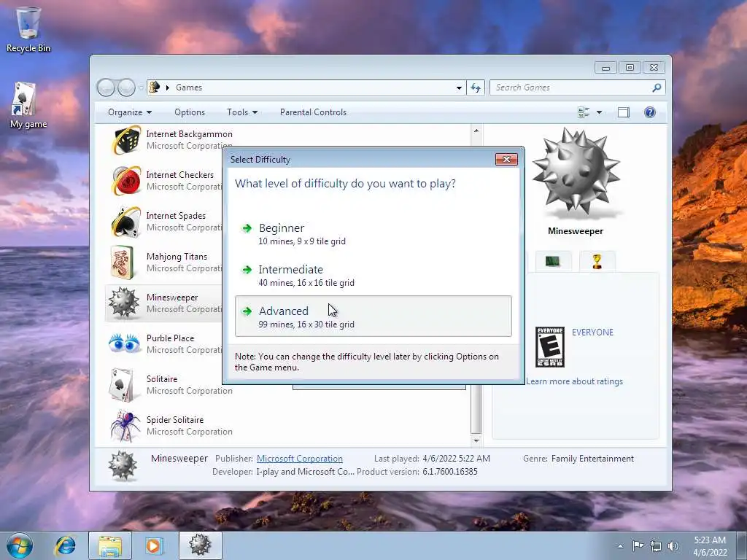Viewport: 747px width, 560px height.
Task: Choose Advanced difficulty option
Action: click(x=373, y=316)
